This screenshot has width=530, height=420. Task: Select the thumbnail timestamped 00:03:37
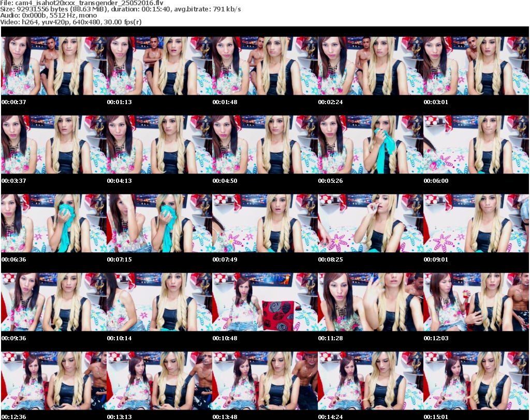54,144
